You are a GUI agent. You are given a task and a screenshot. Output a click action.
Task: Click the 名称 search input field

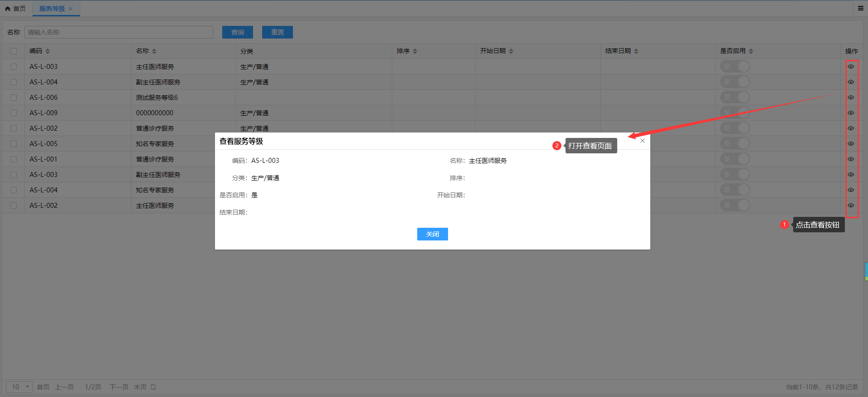click(119, 32)
